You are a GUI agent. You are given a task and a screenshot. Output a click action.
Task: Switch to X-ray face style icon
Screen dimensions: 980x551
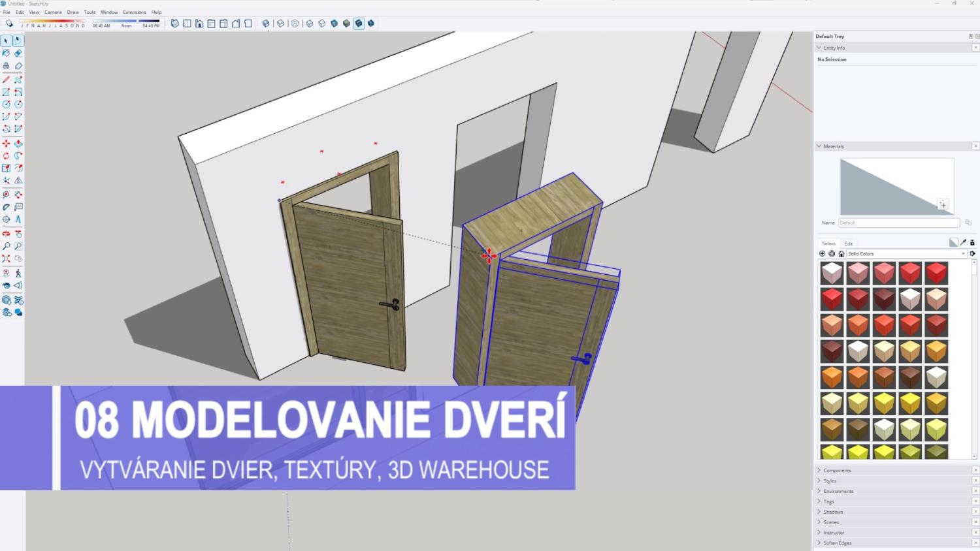266,24
